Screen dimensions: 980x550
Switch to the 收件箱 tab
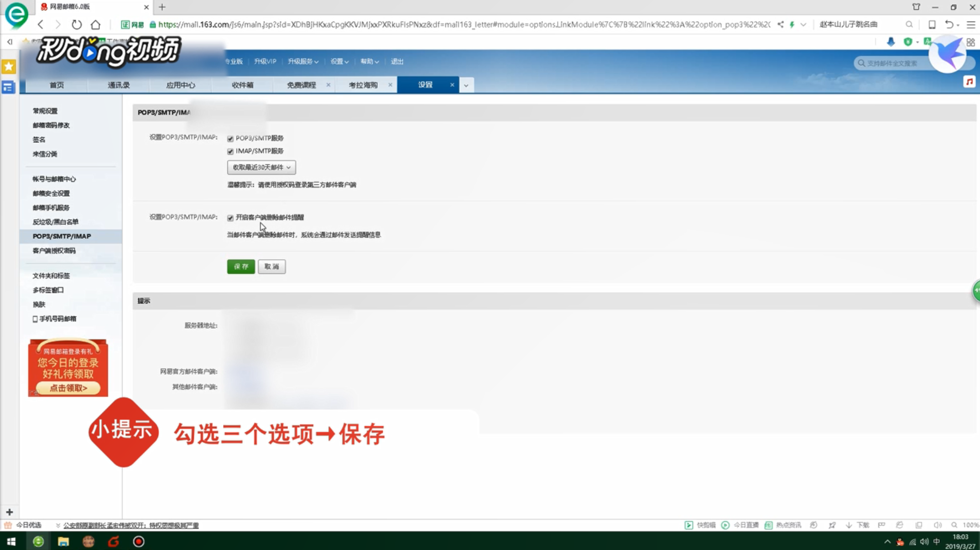[x=242, y=85]
